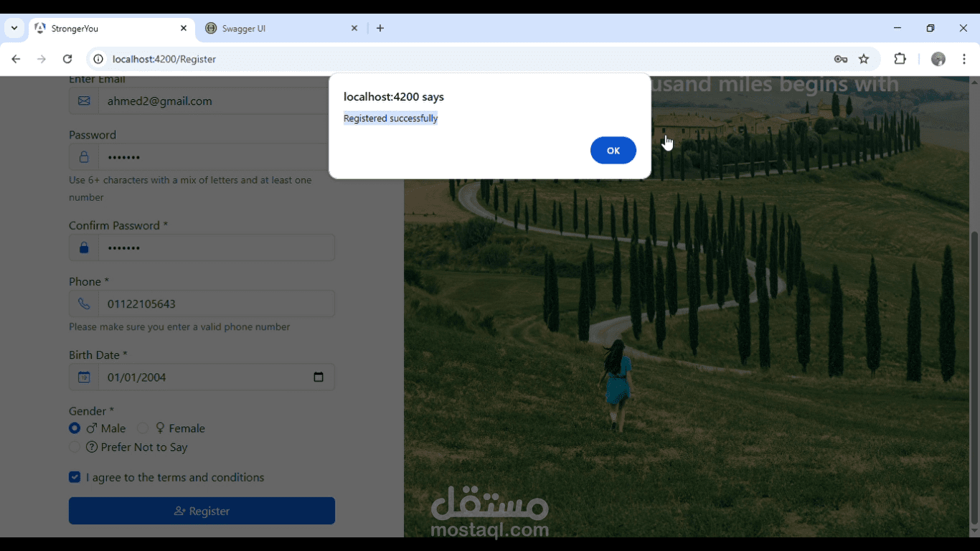
Task: Switch to the Swagger UI tab
Action: pyautogui.click(x=281, y=29)
